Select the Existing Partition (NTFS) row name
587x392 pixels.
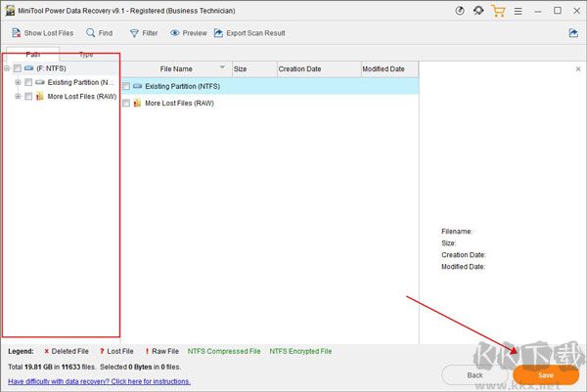[x=183, y=86]
